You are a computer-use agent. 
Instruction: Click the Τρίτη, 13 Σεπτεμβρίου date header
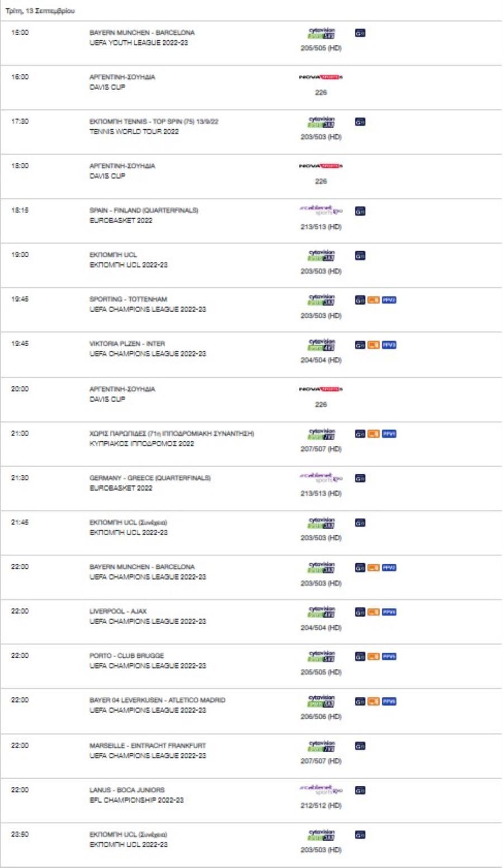(x=40, y=11)
